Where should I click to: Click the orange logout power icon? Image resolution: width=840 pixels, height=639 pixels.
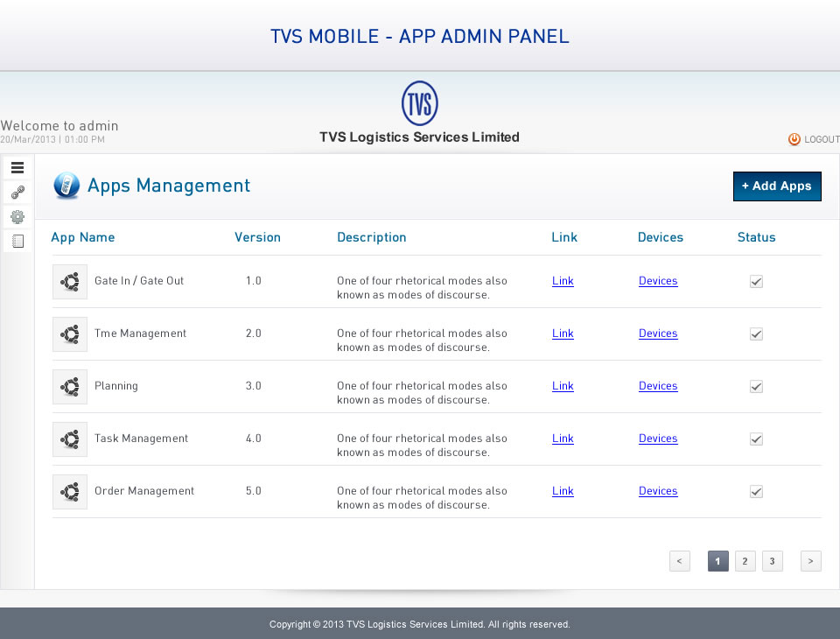(x=794, y=139)
